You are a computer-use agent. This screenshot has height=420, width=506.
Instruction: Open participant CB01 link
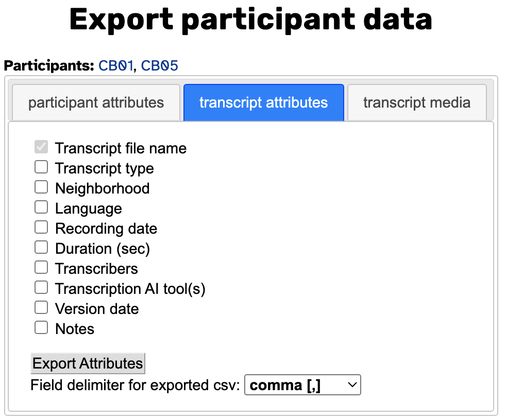point(115,66)
